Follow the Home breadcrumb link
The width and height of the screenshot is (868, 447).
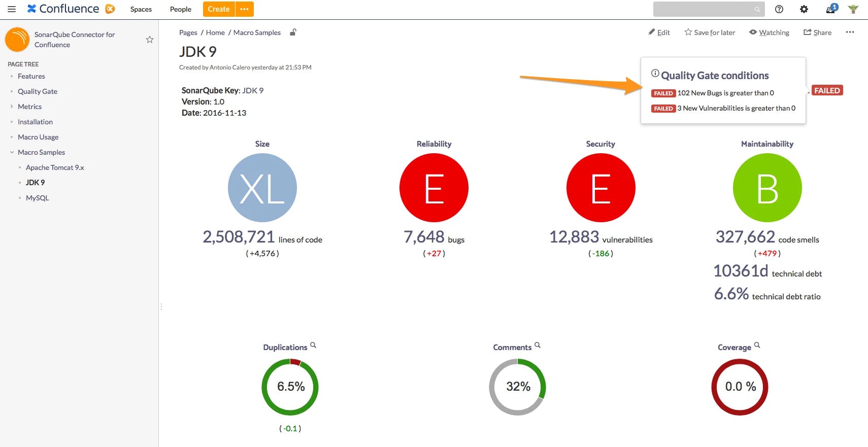click(x=215, y=32)
